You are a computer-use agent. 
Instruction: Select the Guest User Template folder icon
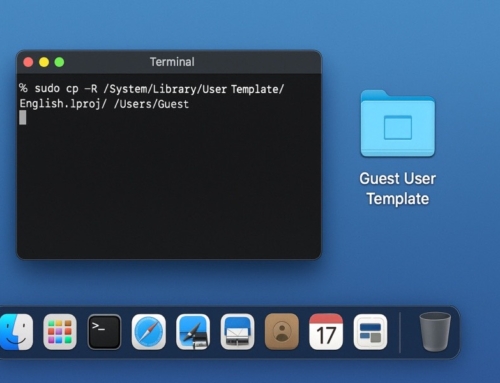pyautogui.click(x=398, y=124)
